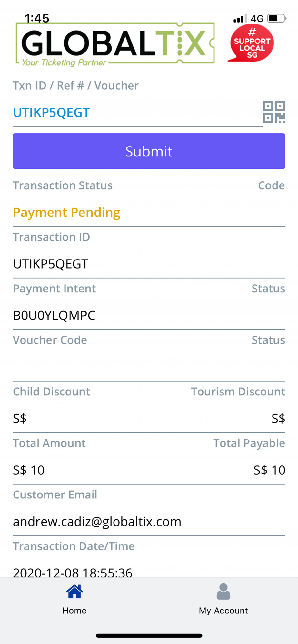The image size is (298, 644).
Task: Tap the QR code scanner icon
Action: tap(274, 112)
